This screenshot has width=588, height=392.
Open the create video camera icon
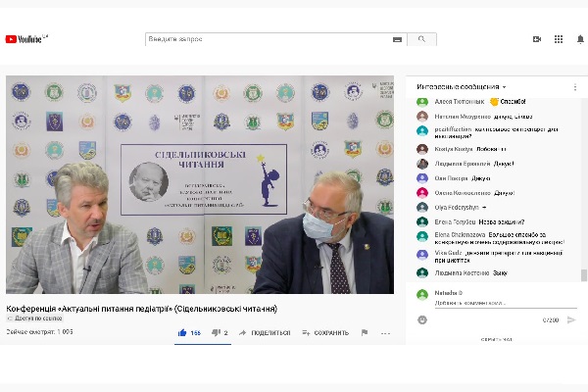537,39
